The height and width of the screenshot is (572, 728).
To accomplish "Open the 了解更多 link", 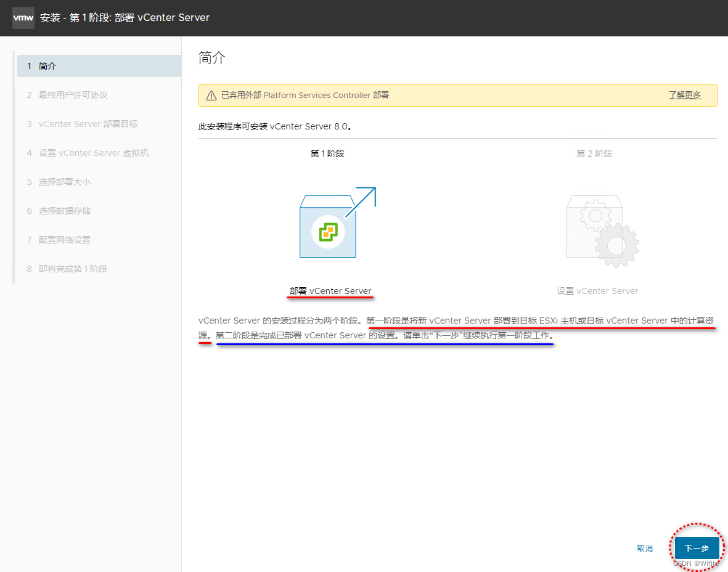I will [x=684, y=95].
